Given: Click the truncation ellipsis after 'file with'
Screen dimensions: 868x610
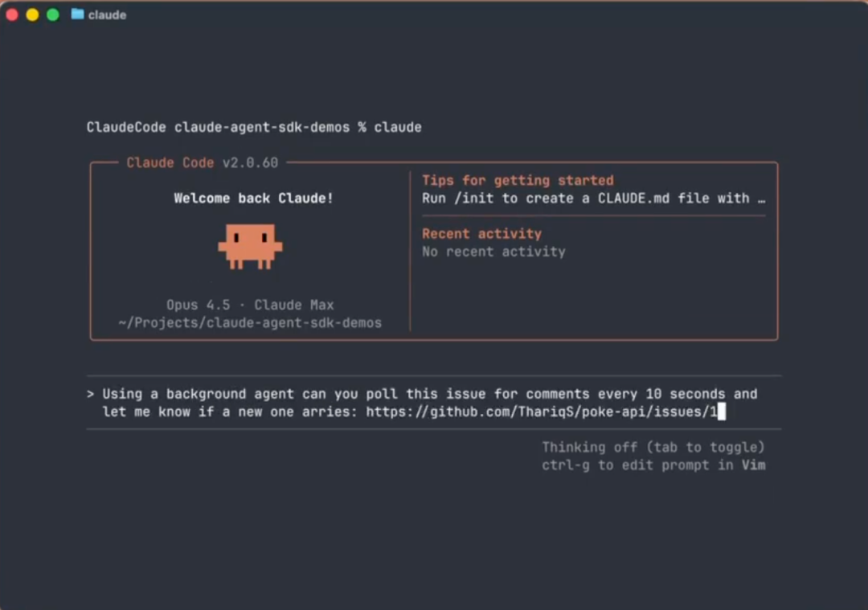Looking at the screenshot, I should 760,199.
